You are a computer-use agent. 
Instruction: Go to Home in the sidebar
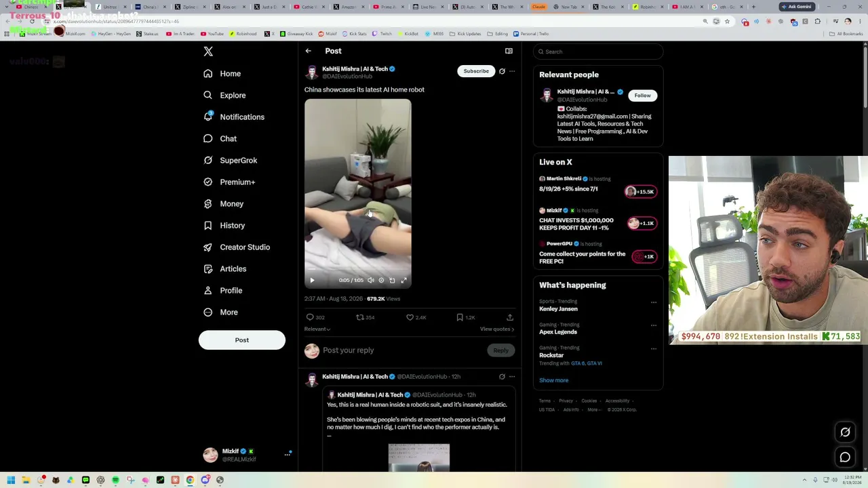[x=222, y=74]
